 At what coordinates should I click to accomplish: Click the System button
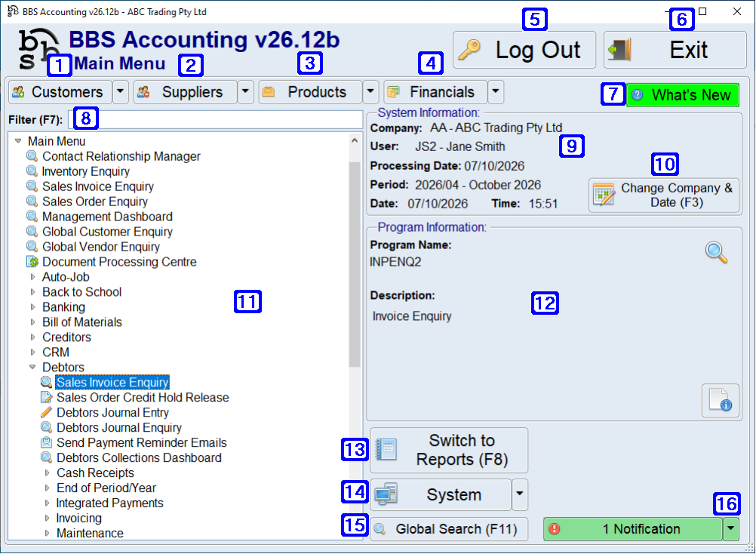(x=441, y=494)
